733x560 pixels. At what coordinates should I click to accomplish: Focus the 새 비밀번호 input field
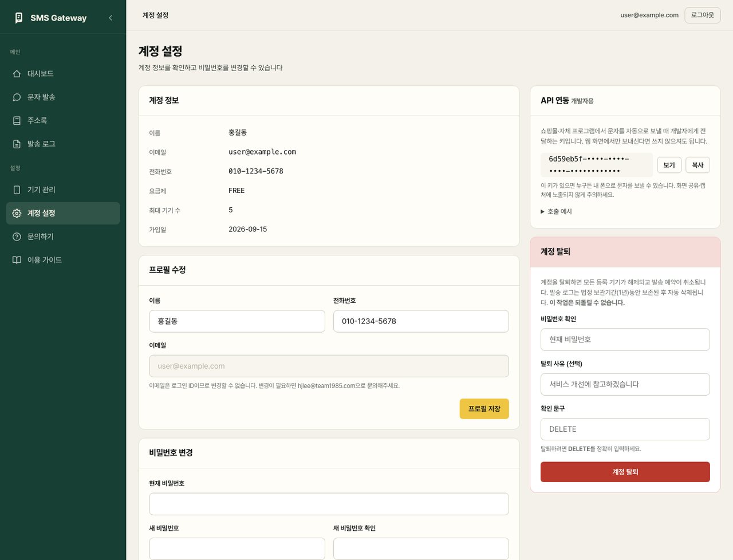[237, 549]
